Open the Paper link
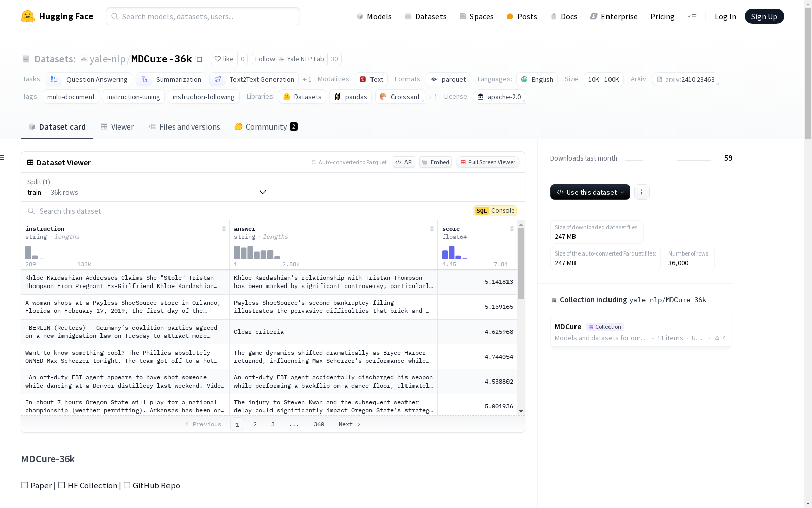The image size is (812, 508). (37, 485)
